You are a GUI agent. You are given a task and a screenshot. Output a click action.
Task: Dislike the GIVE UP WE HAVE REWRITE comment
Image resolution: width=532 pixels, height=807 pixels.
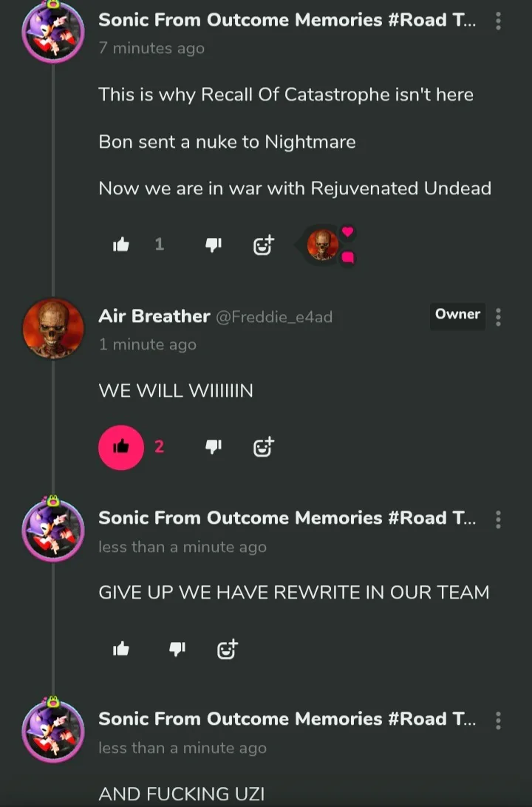(x=177, y=649)
